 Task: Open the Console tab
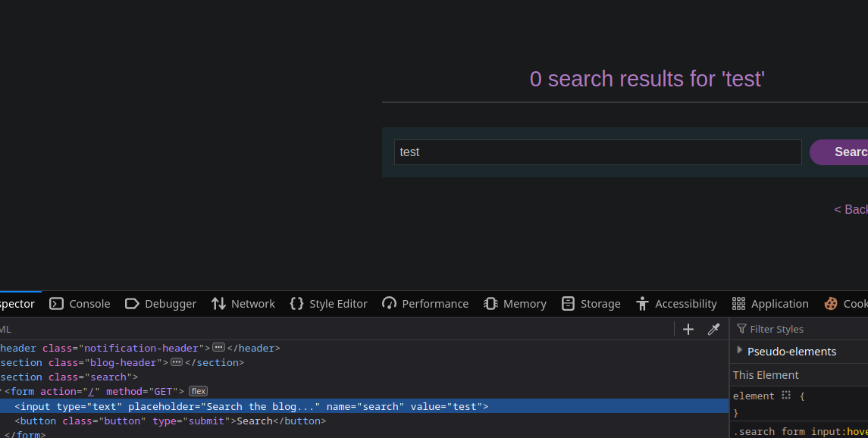[x=80, y=304]
